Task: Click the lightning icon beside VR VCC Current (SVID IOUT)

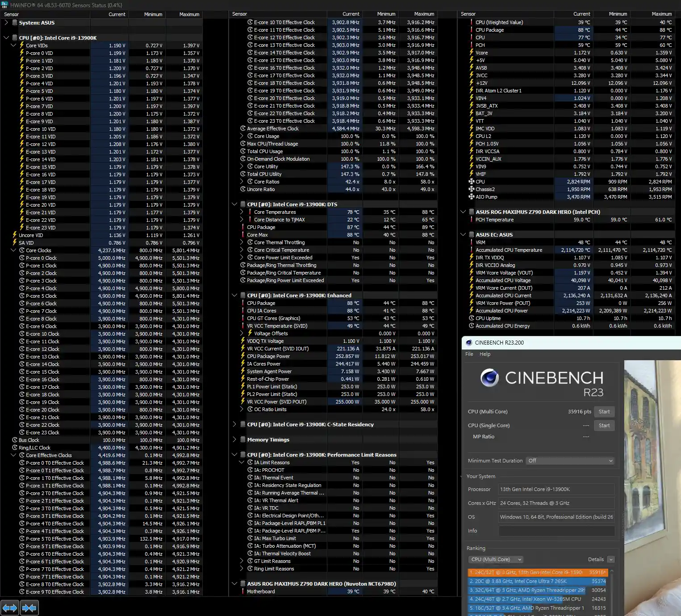Action: click(243, 349)
